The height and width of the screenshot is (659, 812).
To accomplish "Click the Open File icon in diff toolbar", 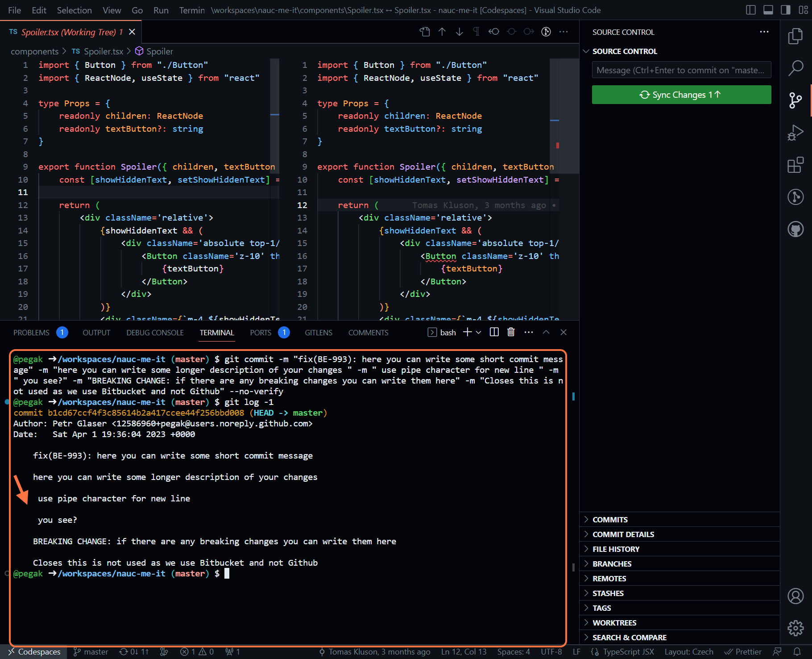I will (x=425, y=32).
